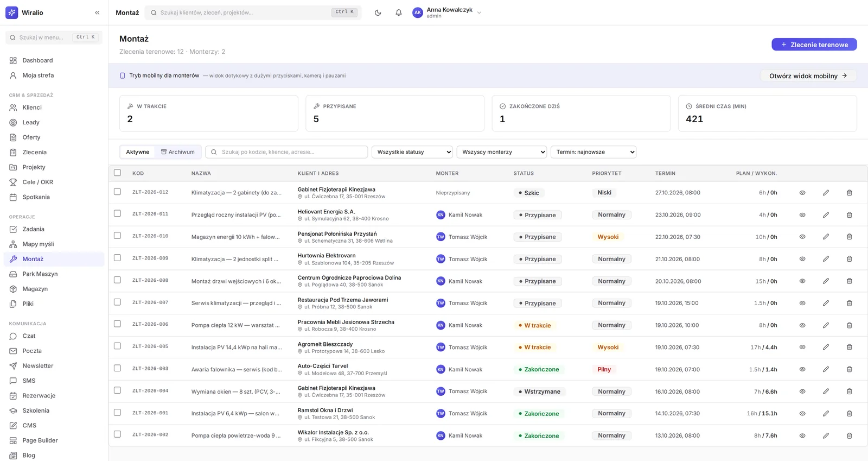868x461 pixels.
Task: Open Newsletter in the sidebar
Action: click(x=54, y=366)
